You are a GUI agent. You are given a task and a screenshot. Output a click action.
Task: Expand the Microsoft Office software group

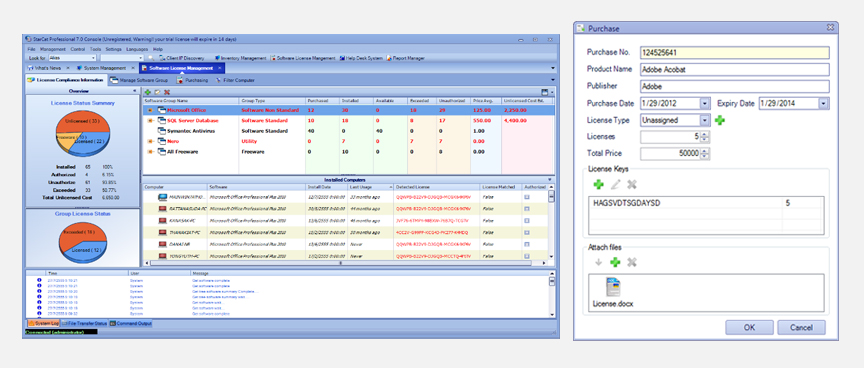[x=150, y=110]
